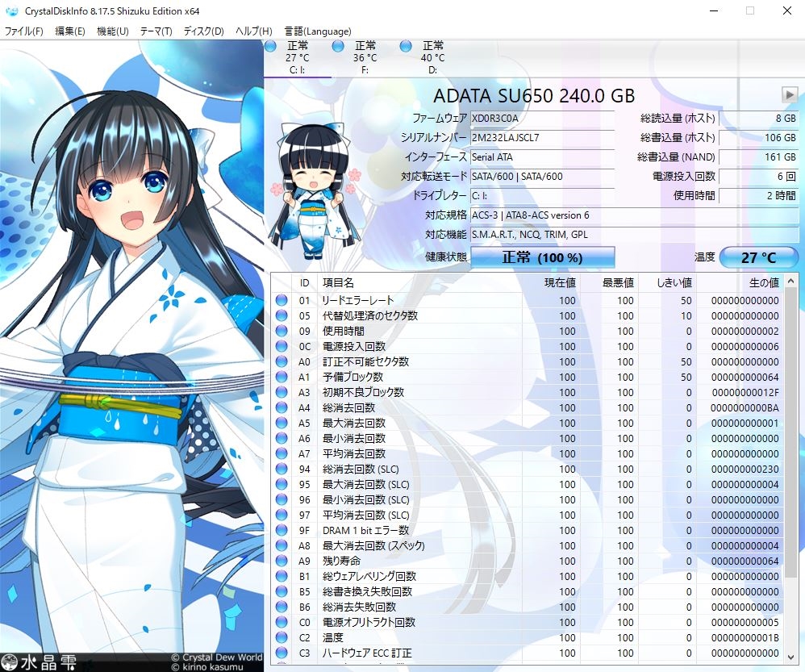Click the status orb for A4 総消去回数
Image resolution: width=805 pixels, height=672 pixels.
[x=282, y=407]
